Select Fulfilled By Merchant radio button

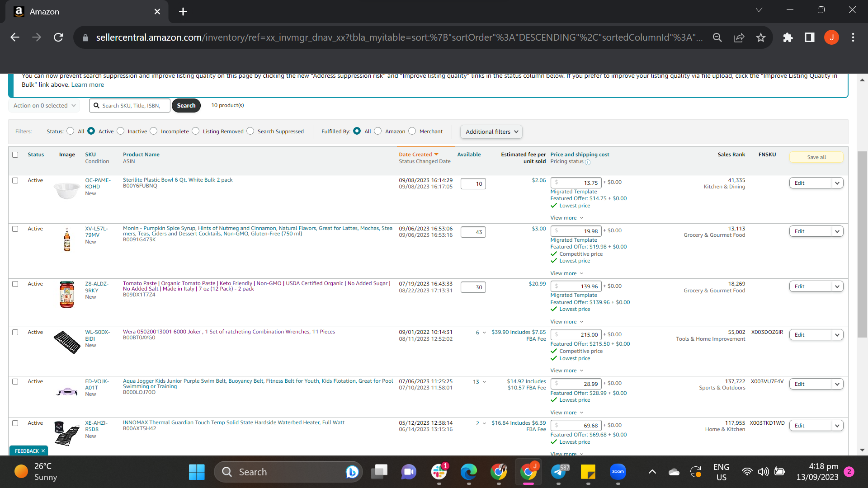tap(412, 131)
